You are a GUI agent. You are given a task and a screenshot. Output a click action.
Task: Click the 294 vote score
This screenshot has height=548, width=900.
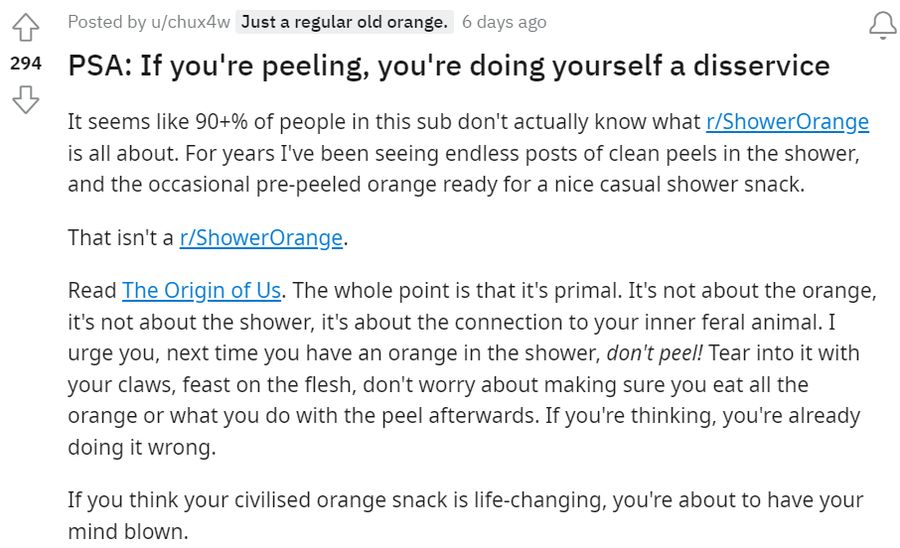pos(26,63)
